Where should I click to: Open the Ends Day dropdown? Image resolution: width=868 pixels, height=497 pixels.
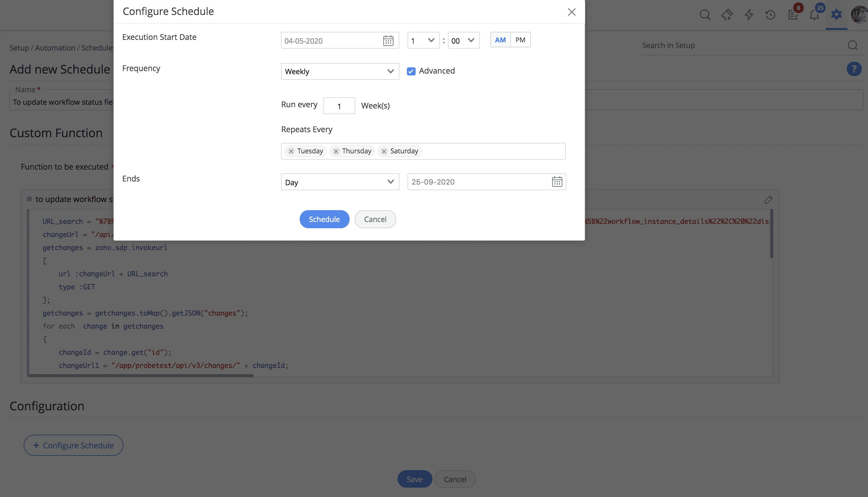pos(340,182)
